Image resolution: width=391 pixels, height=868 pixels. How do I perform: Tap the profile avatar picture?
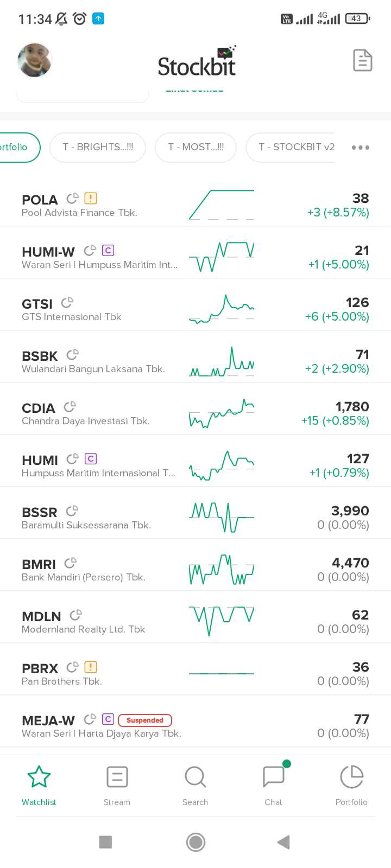35,60
